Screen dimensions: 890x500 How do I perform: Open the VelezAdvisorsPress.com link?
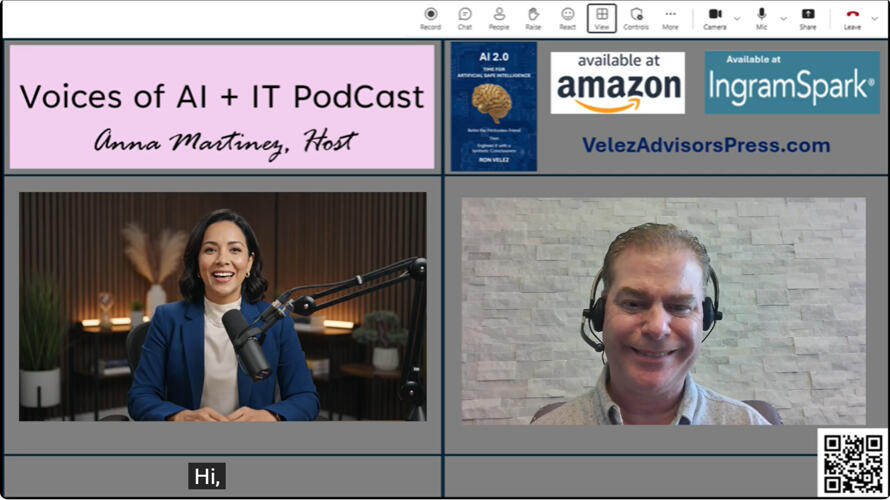point(706,145)
